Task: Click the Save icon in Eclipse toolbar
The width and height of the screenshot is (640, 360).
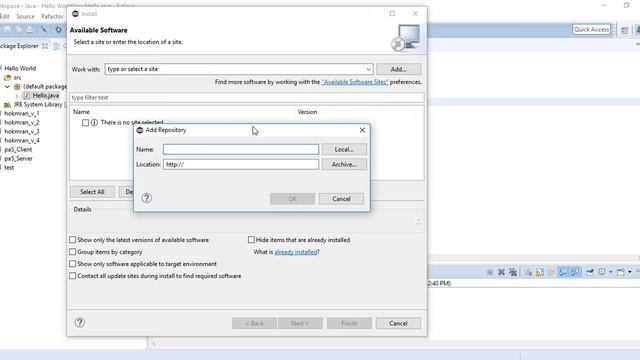Action: click(x=8, y=29)
